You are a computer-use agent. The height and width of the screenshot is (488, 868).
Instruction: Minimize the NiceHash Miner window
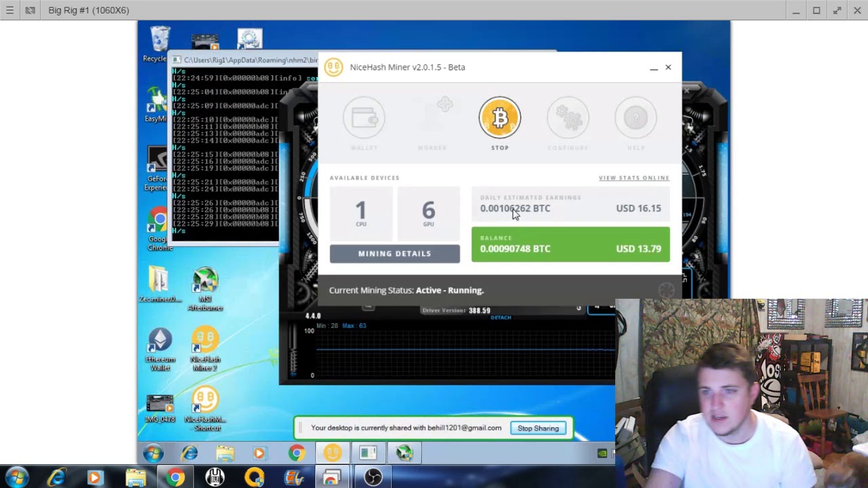click(x=654, y=68)
